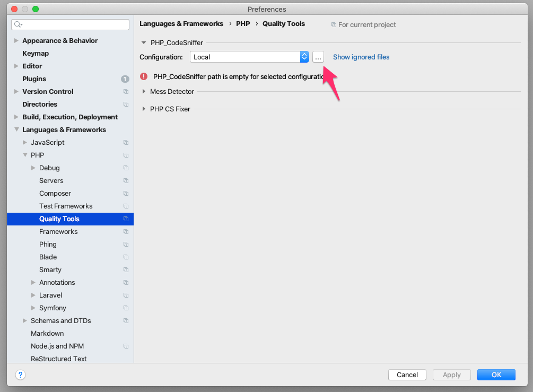Collapse the Languages & Frameworks tree node
The image size is (533, 392).
(x=16, y=130)
